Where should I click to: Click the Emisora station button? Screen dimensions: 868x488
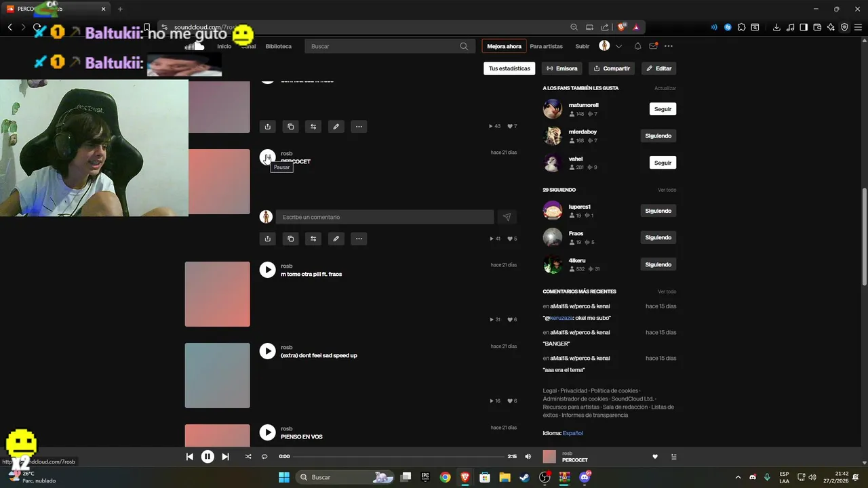pyautogui.click(x=562, y=68)
